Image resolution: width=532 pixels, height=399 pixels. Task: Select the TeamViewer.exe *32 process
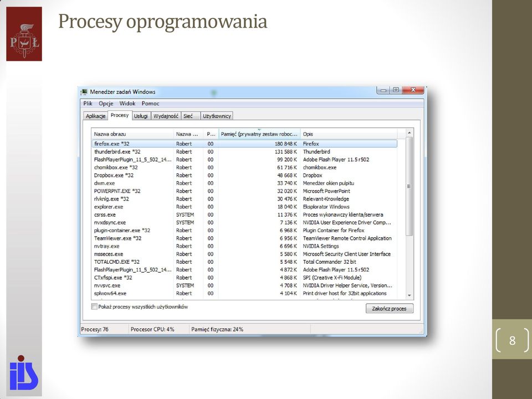244,238
